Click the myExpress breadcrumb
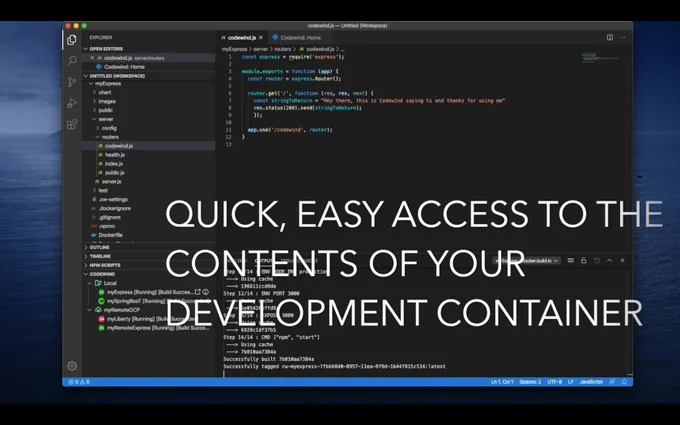 pyautogui.click(x=234, y=49)
